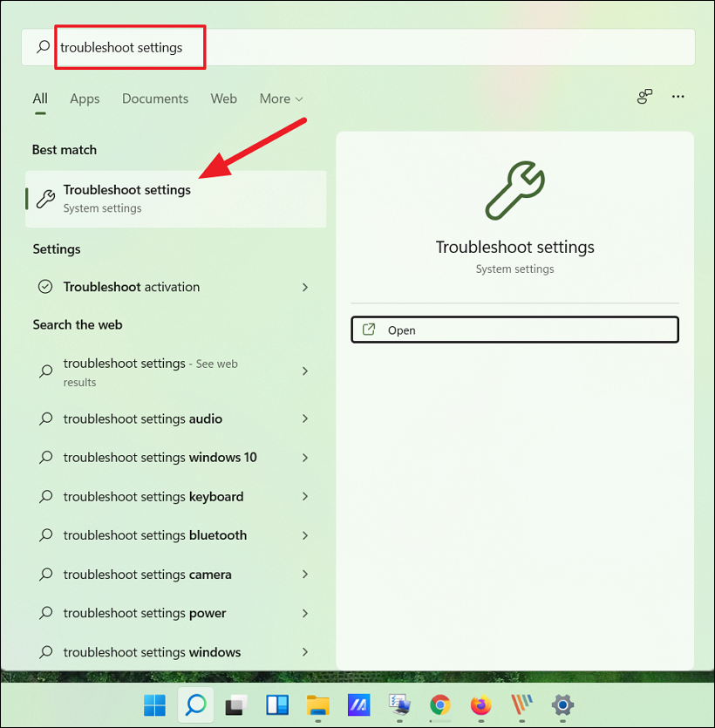The width and height of the screenshot is (715, 728).
Task: Switch to the Web tab
Action: click(x=224, y=99)
